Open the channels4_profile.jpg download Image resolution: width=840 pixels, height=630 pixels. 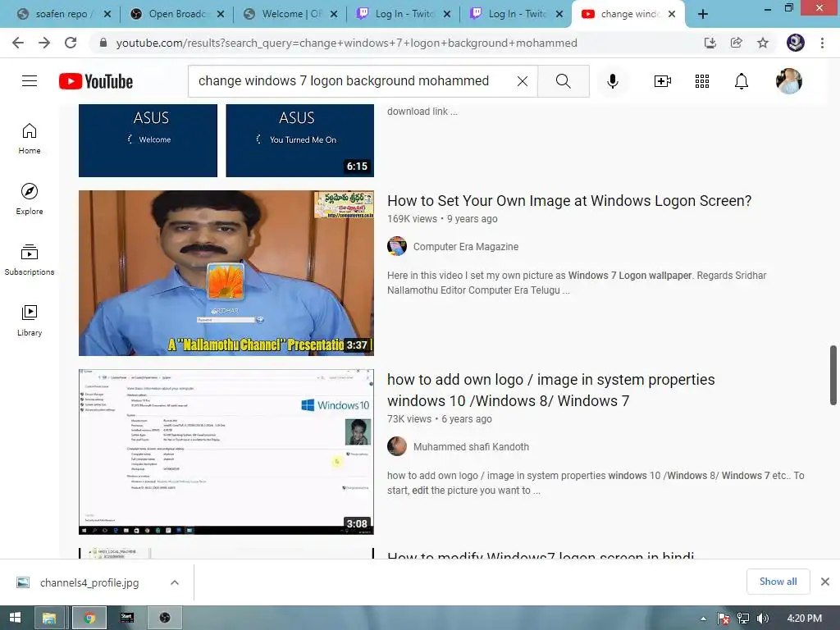click(x=89, y=582)
